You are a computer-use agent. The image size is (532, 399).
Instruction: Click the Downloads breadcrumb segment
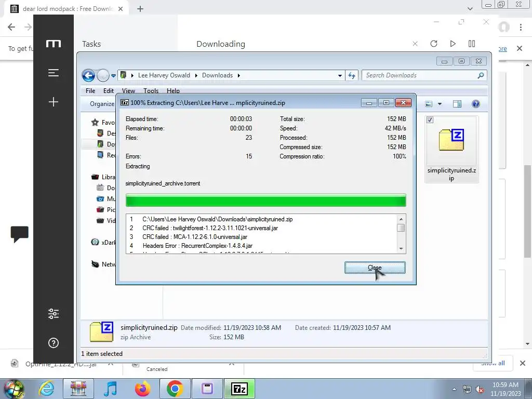tap(218, 75)
